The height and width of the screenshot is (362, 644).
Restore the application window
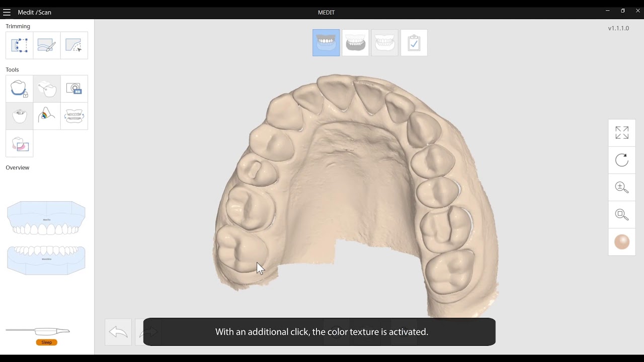623,11
